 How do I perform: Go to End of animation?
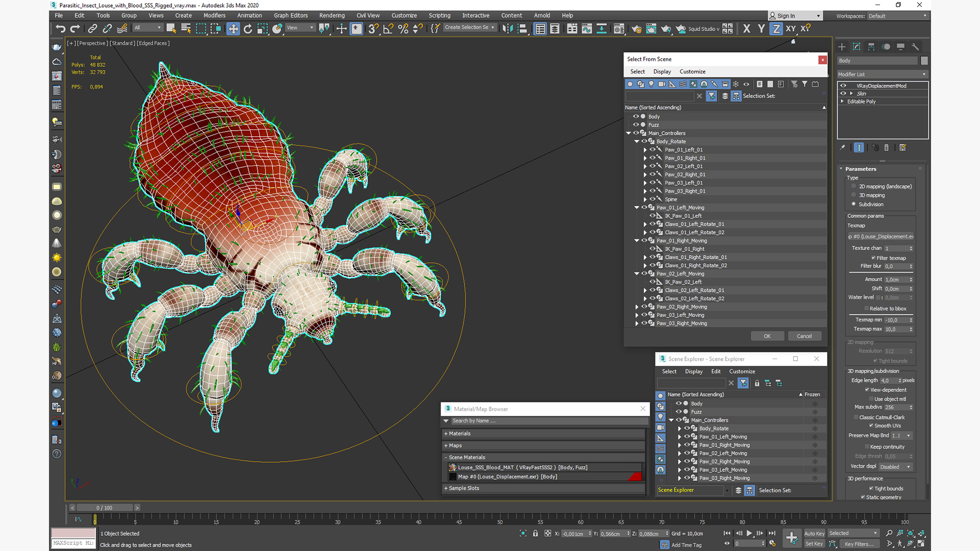(772, 533)
